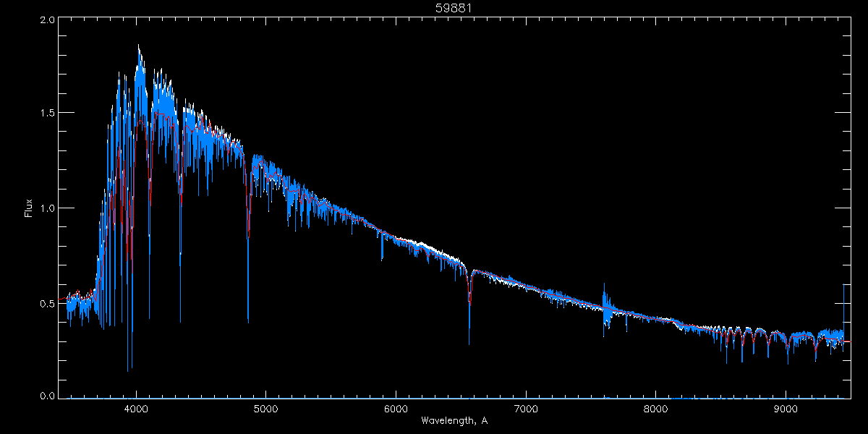Pick the 8000 wavelength tick label

[x=656, y=407]
